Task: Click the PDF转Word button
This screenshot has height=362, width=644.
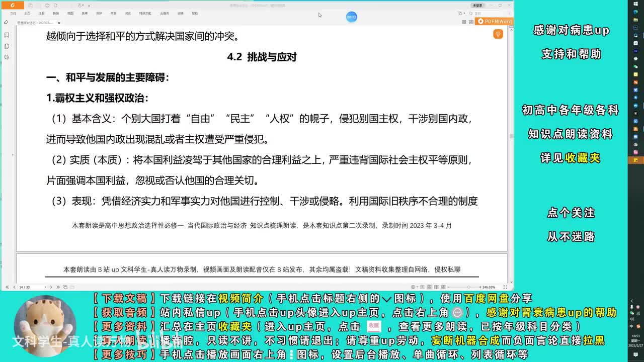Action: 494,22
